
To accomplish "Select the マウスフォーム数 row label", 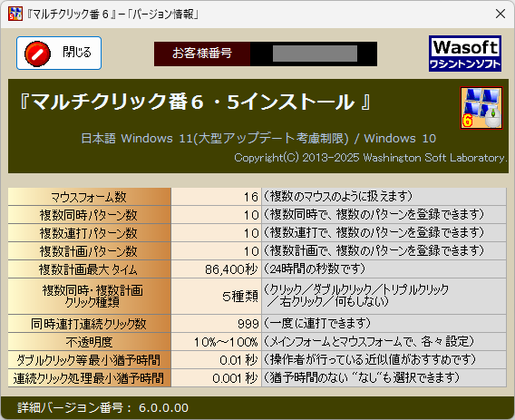I will click(90, 197).
